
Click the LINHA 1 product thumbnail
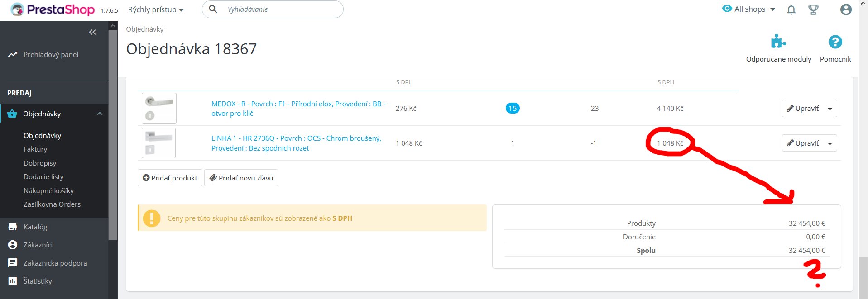(158, 143)
